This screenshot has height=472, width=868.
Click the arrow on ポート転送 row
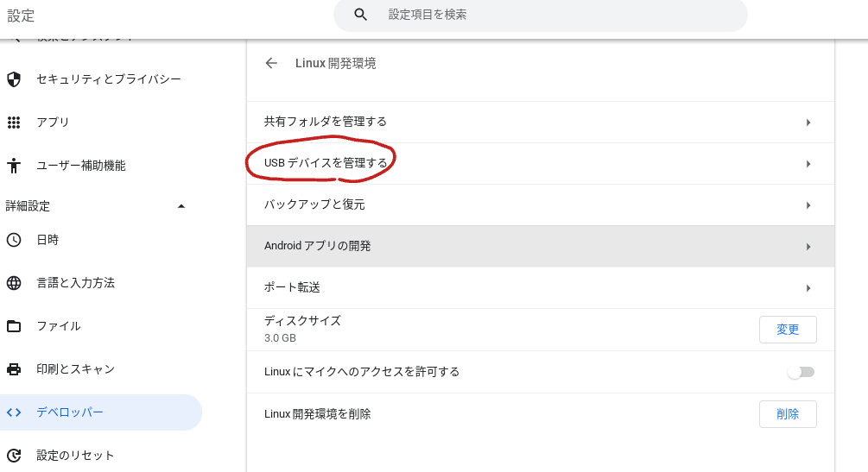point(808,288)
